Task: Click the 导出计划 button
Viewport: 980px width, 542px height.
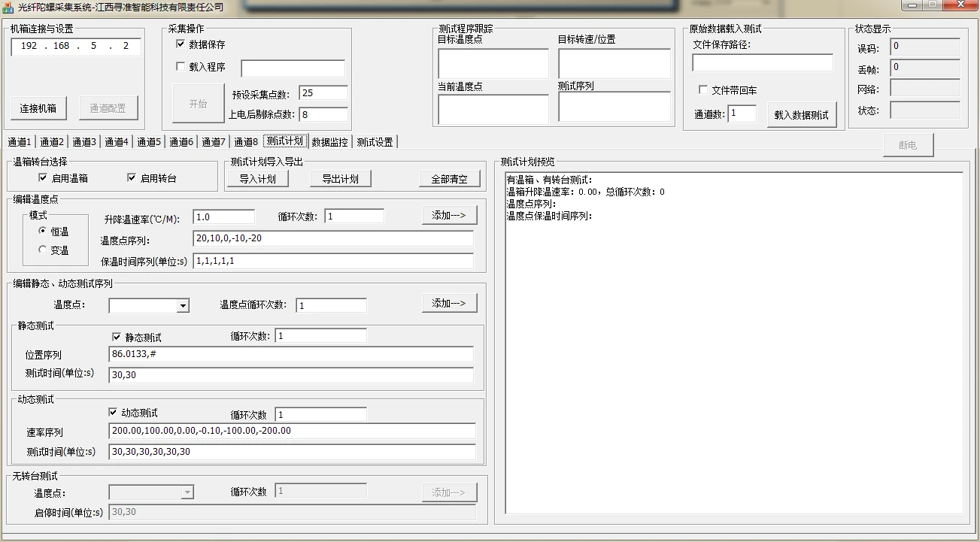Action: coord(341,179)
